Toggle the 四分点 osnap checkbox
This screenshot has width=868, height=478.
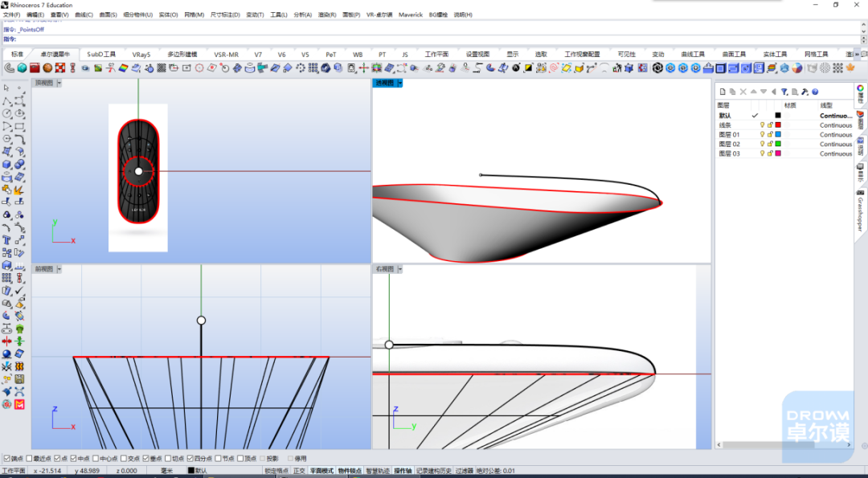tap(190, 459)
